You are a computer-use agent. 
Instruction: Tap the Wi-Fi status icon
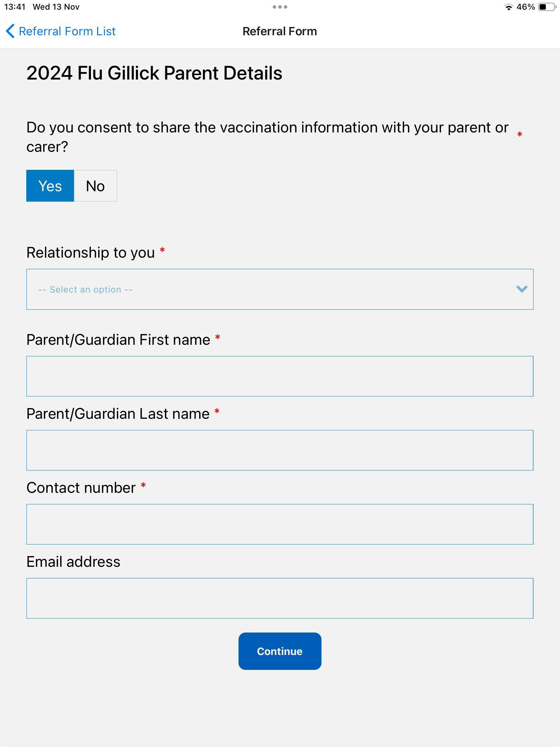pyautogui.click(x=508, y=7)
